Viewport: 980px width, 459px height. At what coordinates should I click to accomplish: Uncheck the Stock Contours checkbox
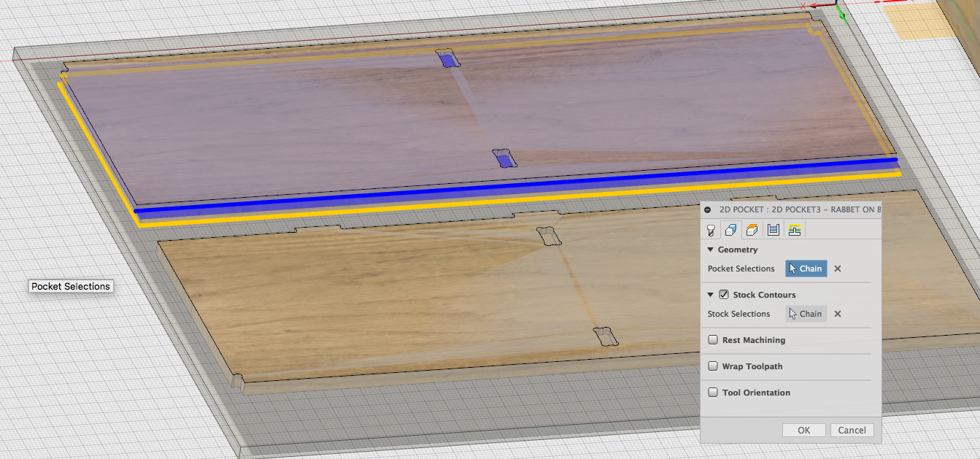pos(723,295)
